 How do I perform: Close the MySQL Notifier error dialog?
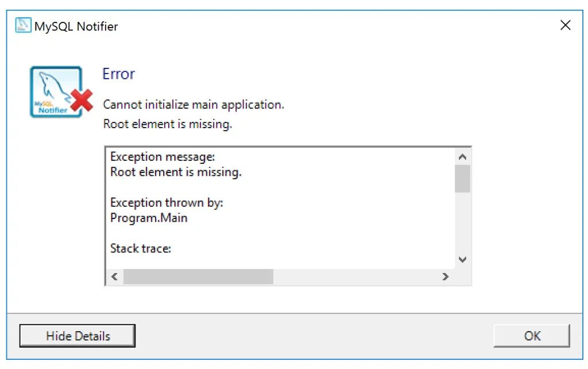(566, 25)
